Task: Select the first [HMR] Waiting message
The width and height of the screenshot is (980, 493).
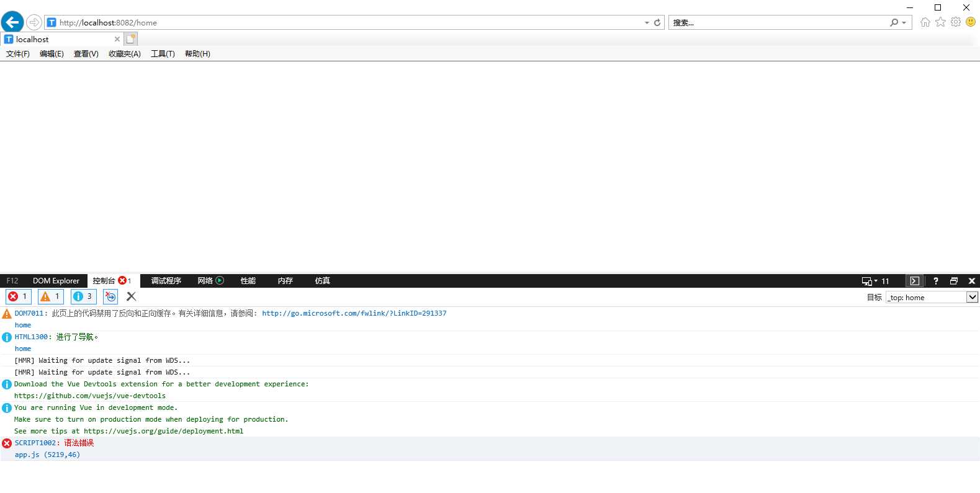Action: pos(102,360)
